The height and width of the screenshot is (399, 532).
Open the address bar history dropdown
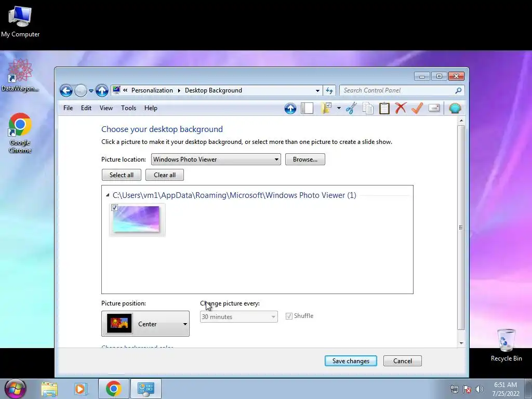point(317,90)
